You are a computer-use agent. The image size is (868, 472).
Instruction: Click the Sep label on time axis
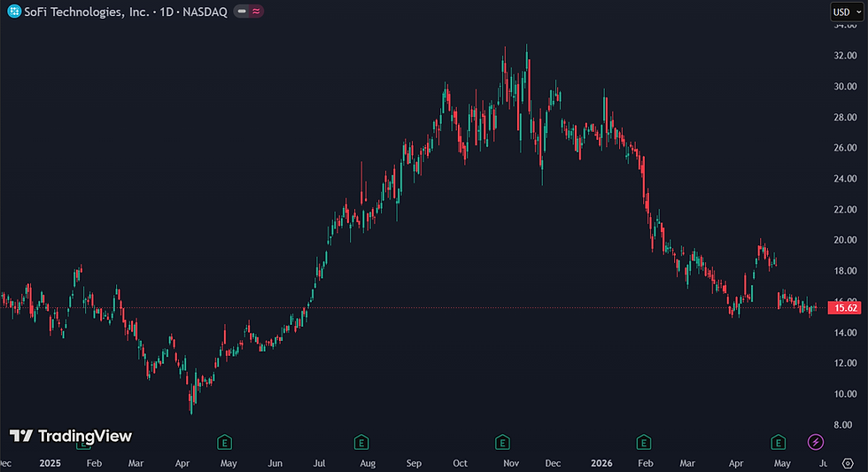pos(414,463)
